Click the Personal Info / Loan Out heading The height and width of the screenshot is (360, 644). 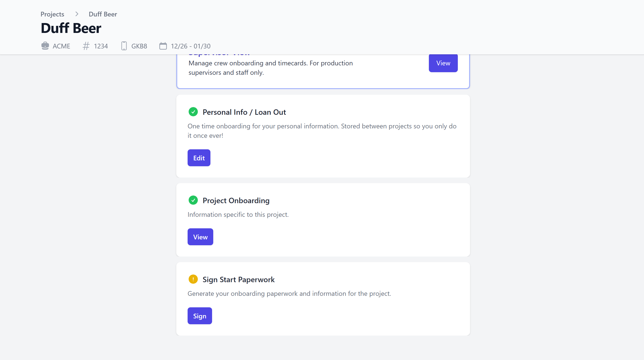pyautogui.click(x=244, y=112)
